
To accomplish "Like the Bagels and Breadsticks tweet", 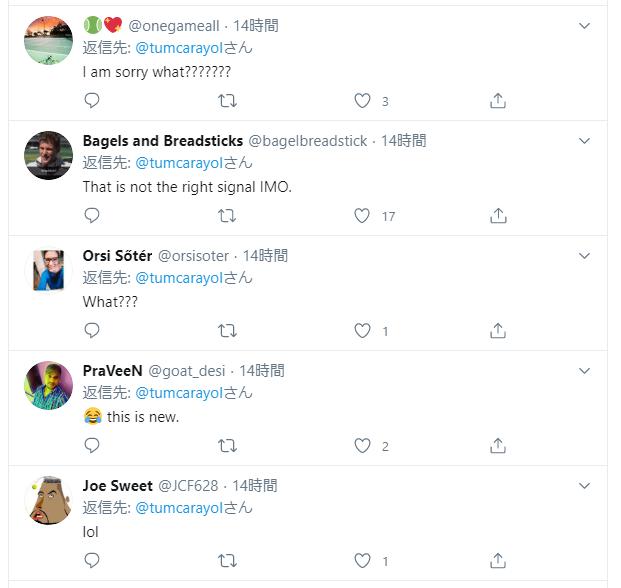I will (x=363, y=215).
